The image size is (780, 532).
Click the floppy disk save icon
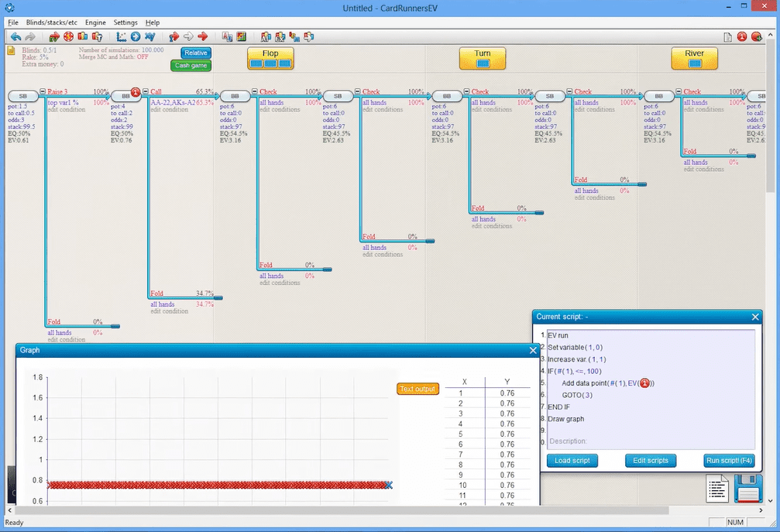748,489
